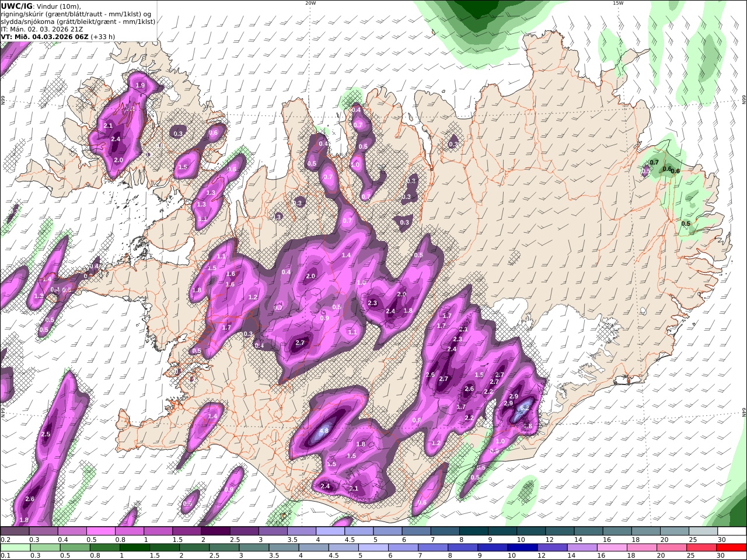Click the 'slydda/snjókoma' header line
This screenshot has width=747, height=560.
(78, 22)
